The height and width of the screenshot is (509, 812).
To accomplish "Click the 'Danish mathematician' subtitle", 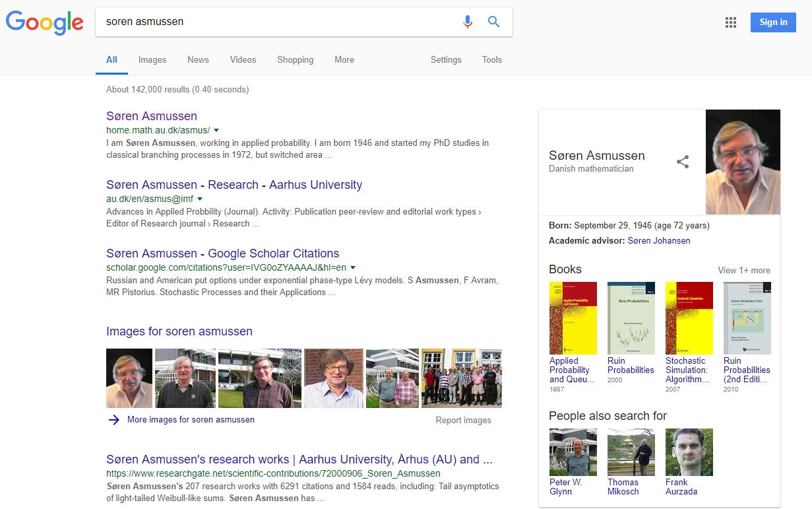I will 591,169.
